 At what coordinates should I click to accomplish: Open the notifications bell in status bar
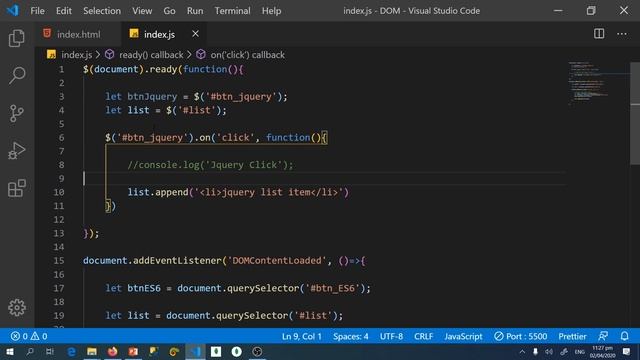[624, 336]
